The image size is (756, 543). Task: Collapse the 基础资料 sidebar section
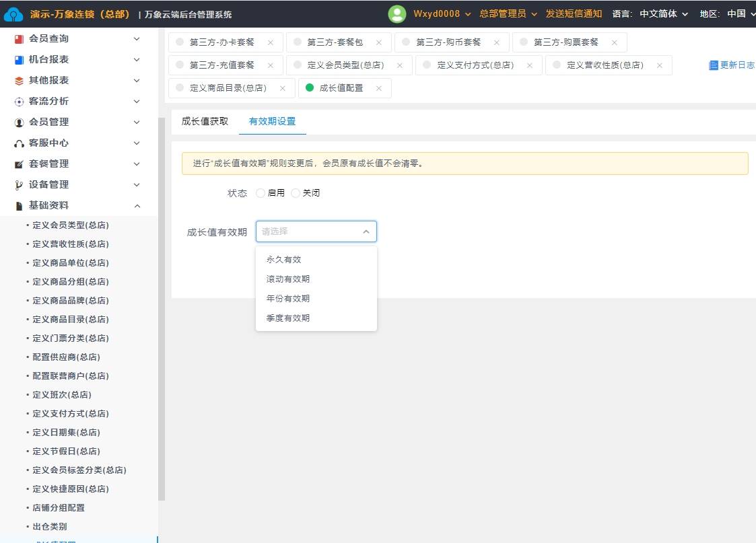(x=137, y=206)
